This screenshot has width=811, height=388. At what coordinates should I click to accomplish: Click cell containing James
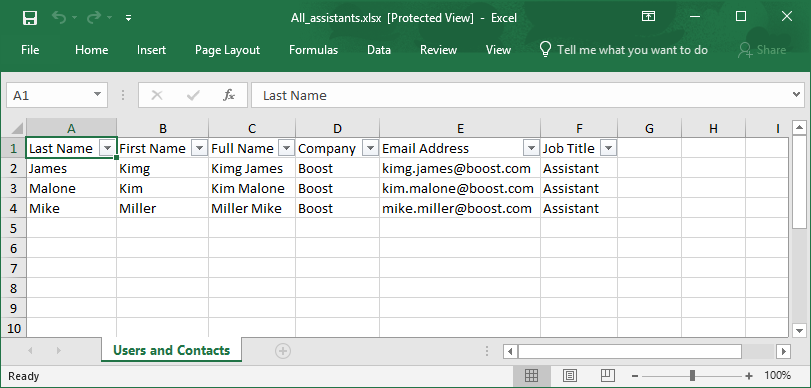tap(71, 169)
